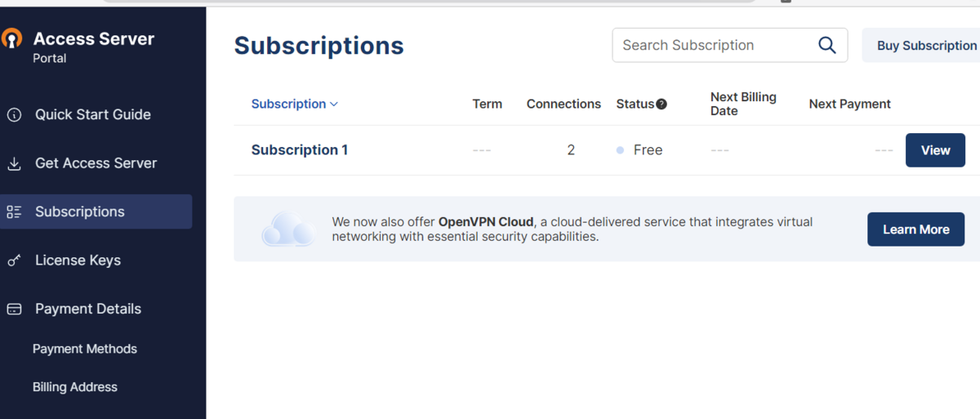This screenshot has width=980, height=419.
Task: Click the Access Server Portal title
Action: (x=93, y=47)
